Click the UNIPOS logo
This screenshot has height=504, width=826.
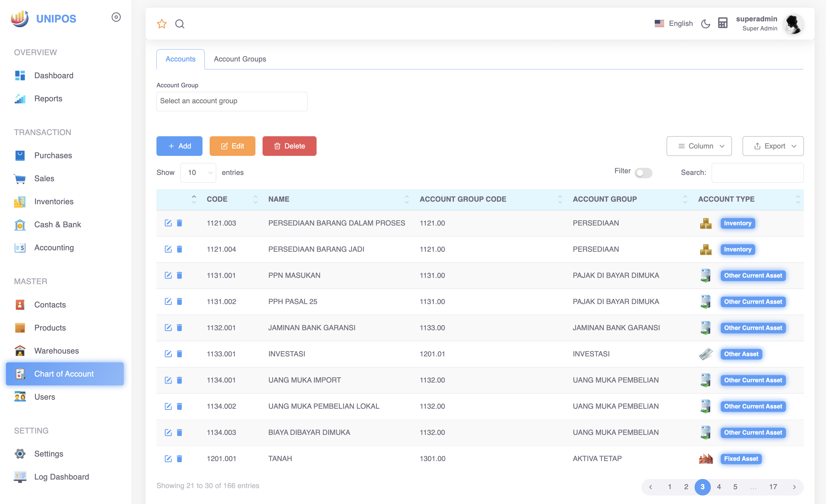coord(44,18)
